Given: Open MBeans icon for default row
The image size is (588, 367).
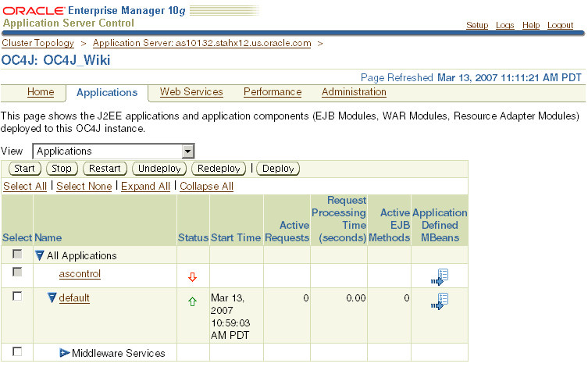Looking at the screenshot, I should coord(439,301).
